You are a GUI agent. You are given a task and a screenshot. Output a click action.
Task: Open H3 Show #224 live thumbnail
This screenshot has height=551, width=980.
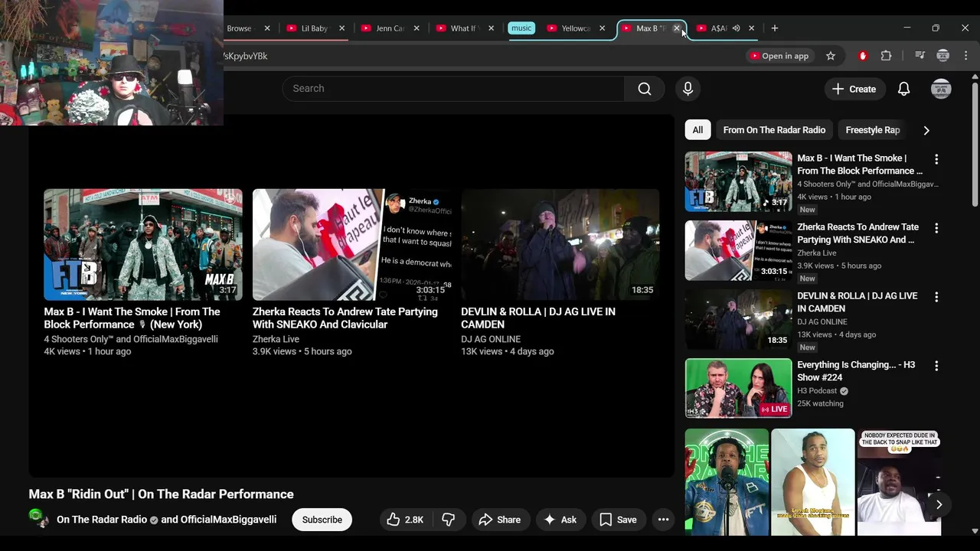(x=739, y=388)
